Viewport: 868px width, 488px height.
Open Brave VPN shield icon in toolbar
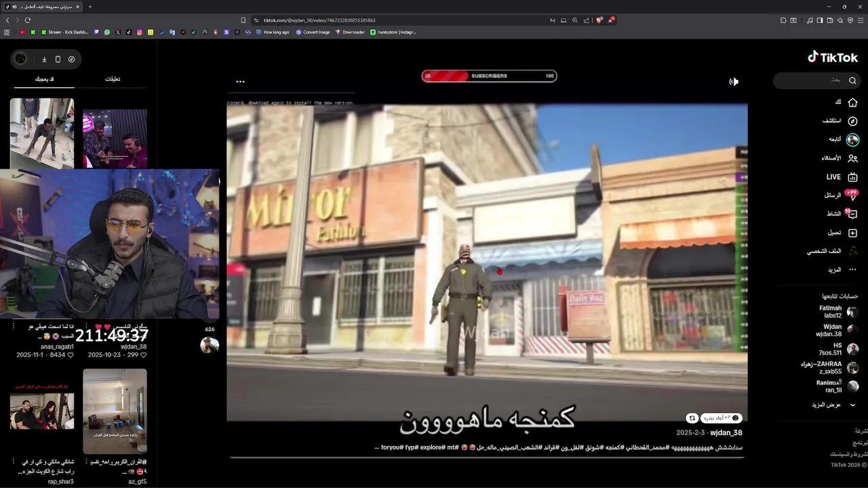pyautogui.click(x=850, y=20)
